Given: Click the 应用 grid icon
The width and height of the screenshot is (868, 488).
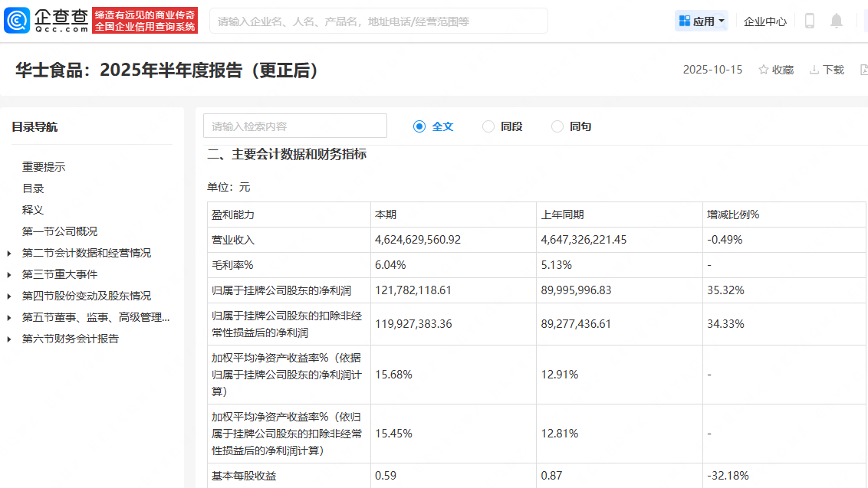Looking at the screenshot, I should point(685,21).
